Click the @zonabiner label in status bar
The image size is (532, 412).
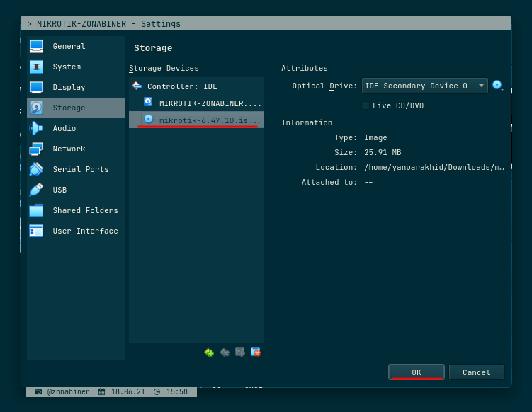pyautogui.click(x=69, y=391)
